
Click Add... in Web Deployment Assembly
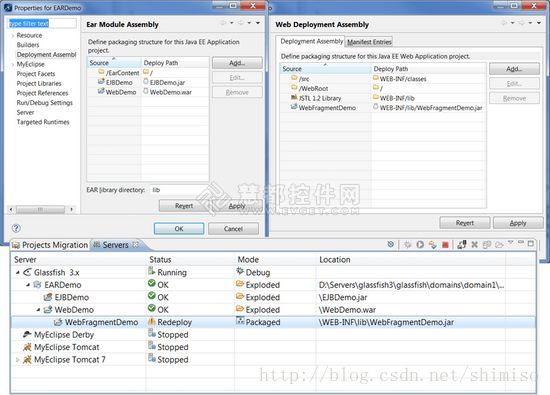click(x=514, y=69)
